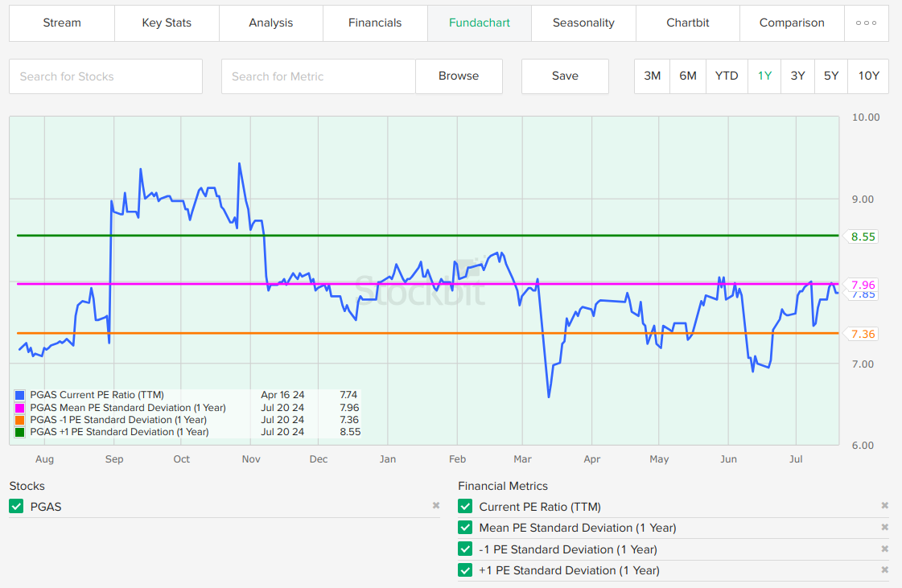Delete -1 PE Standard Deviation metric
Screen dimensions: 902x588
884,549
